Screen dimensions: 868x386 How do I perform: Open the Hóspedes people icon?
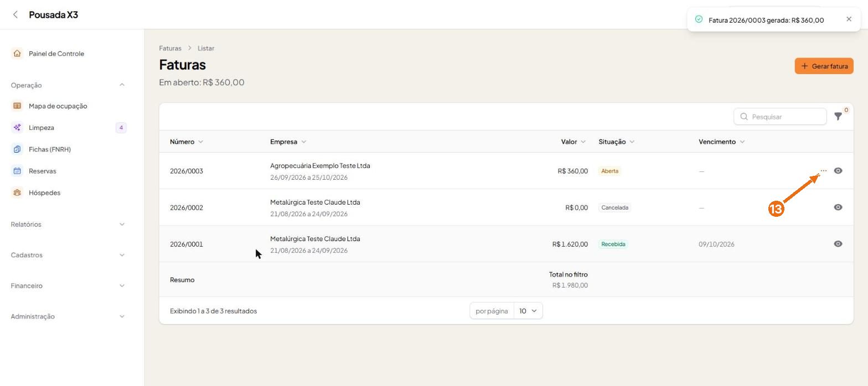click(17, 192)
